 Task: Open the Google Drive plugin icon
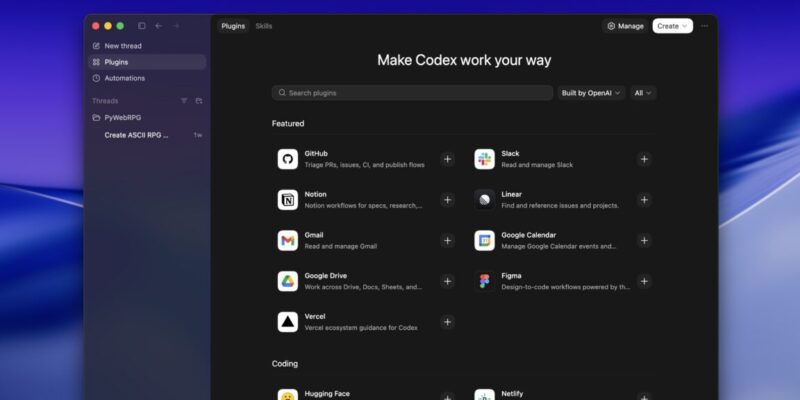288,282
